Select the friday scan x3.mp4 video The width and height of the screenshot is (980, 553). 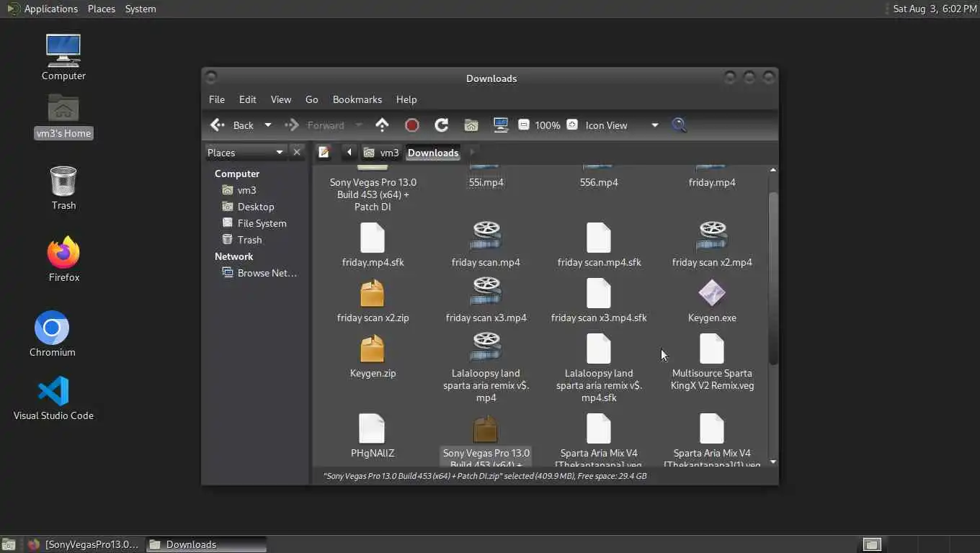pyautogui.click(x=486, y=293)
